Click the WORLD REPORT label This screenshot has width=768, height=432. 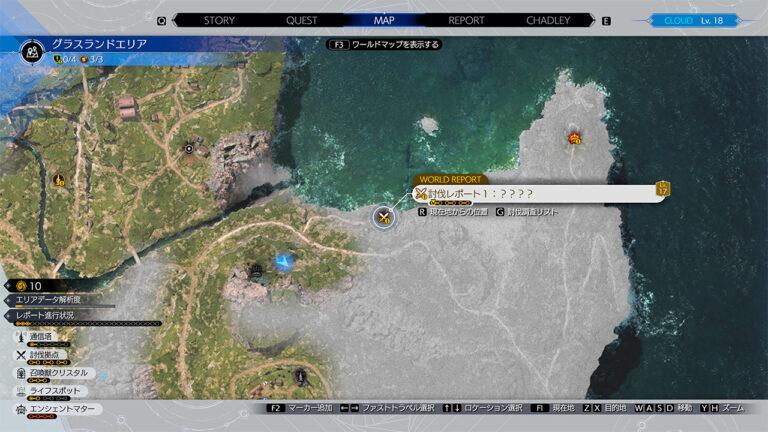pyautogui.click(x=450, y=180)
